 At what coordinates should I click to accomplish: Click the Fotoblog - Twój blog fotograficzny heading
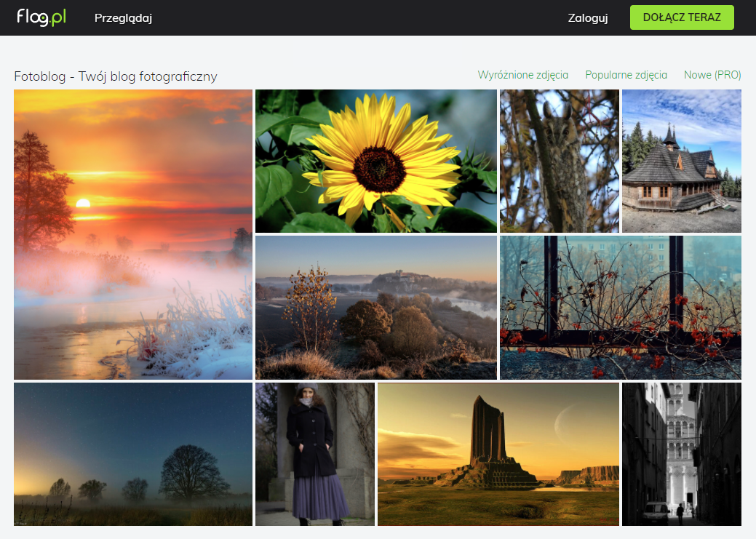click(x=116, y=76)
